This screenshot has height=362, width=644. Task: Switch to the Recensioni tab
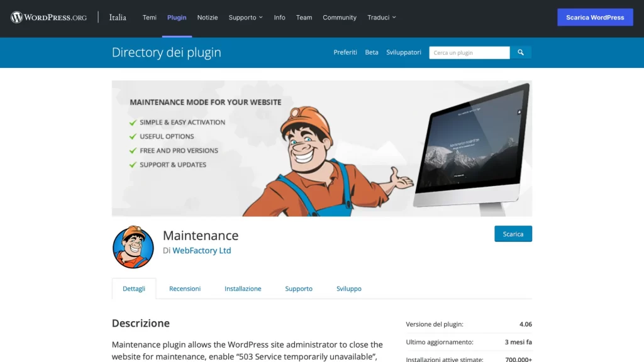coord(185,288)
